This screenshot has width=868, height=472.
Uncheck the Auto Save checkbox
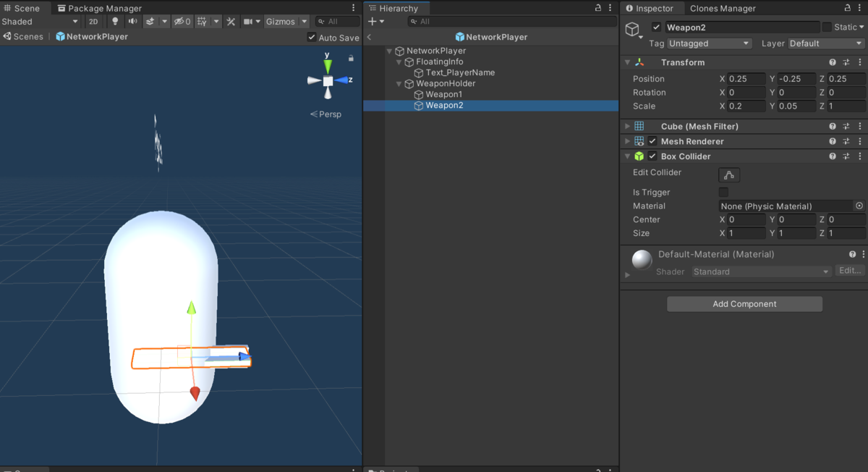312,37
